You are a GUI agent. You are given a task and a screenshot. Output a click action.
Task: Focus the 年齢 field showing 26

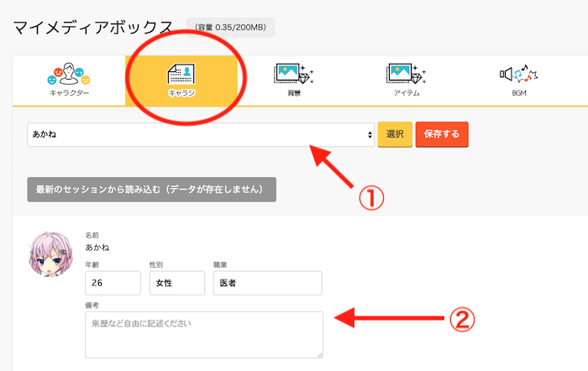[111, 283]
